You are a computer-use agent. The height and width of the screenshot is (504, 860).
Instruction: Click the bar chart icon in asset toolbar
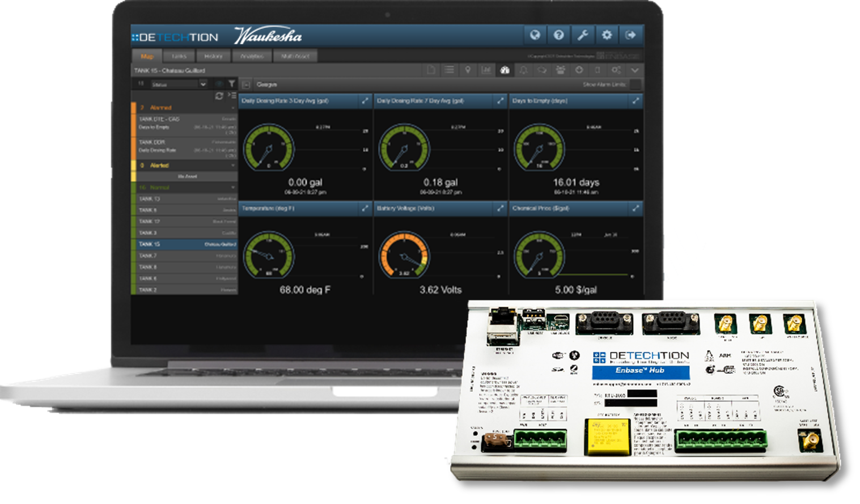pyautogui.click(x=486, y=70)
